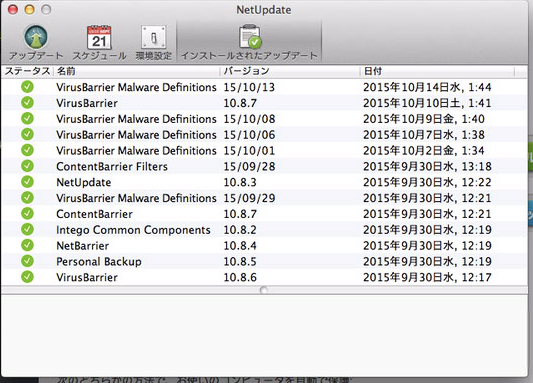
Task: Click status check icon for Malware Definitions 15/10/08
Action: [x=27, y=118]
